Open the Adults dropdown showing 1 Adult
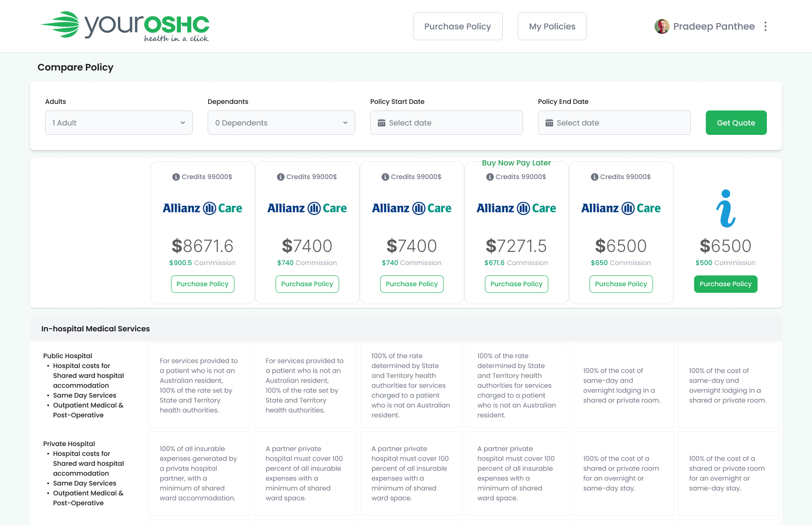Image resolution: width=812 pixels, height=525 pixels. point(119,123)
